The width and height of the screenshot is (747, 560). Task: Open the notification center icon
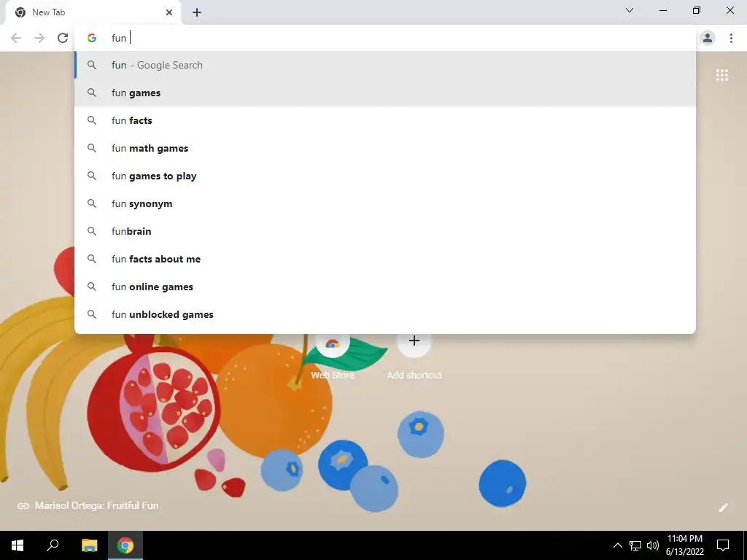click(723, 545)
